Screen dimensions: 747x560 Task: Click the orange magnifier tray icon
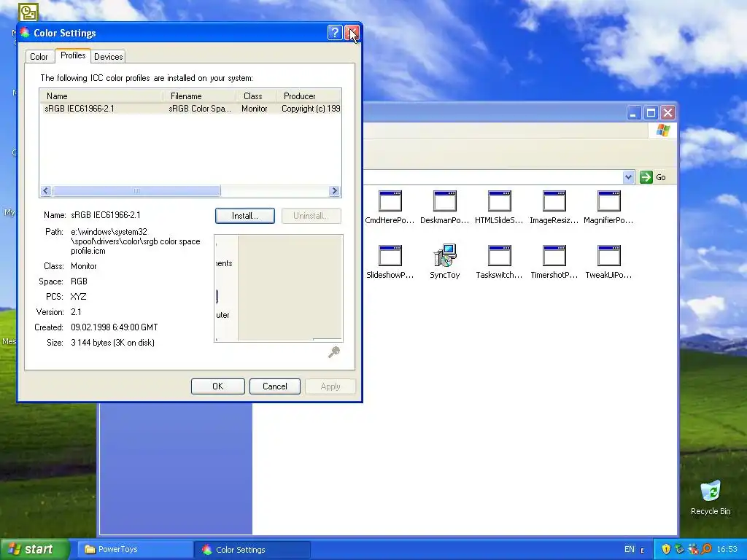click(706, 550)
